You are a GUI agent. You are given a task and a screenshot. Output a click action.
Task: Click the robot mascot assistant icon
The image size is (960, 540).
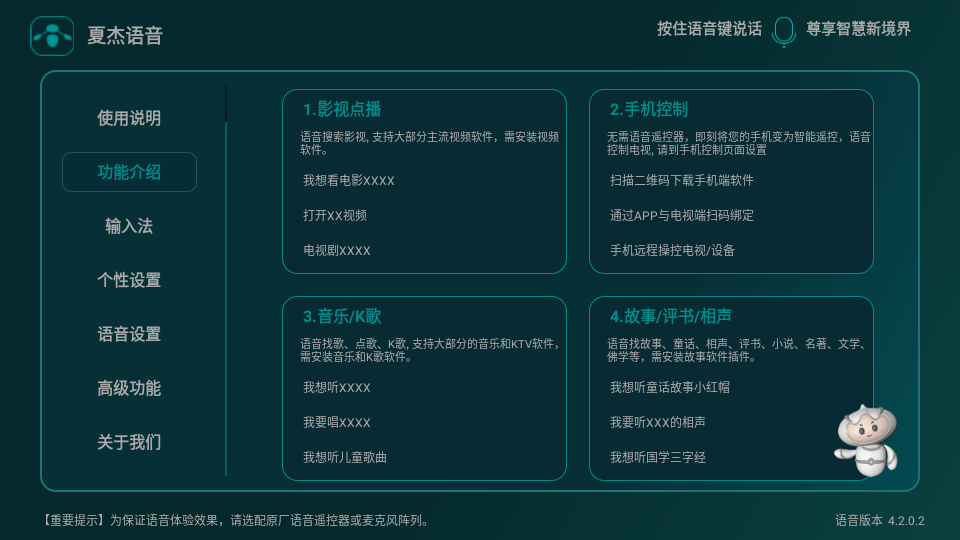tap(866, 439)
